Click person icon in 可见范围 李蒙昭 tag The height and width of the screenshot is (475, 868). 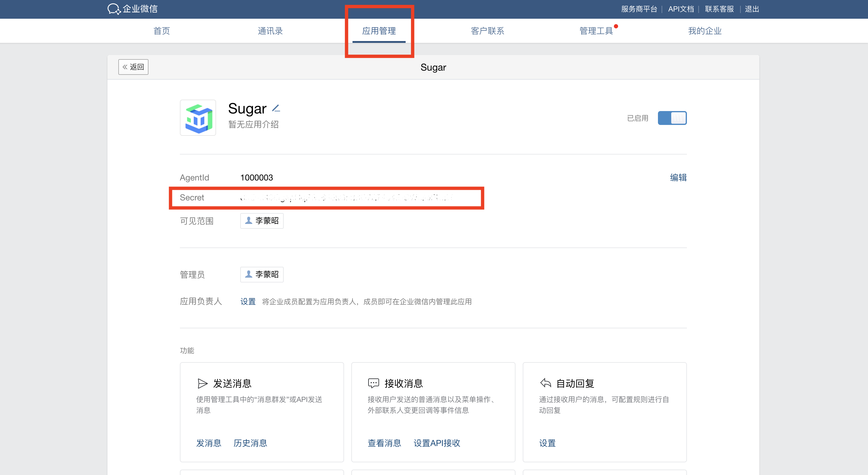[248, 221]
